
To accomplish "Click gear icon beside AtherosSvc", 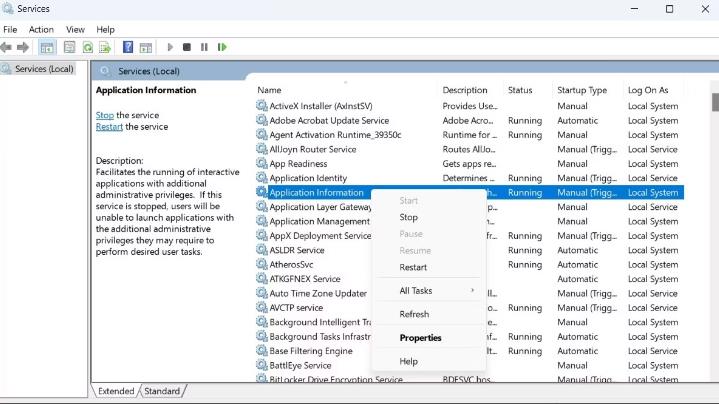I will click(262, 264).
